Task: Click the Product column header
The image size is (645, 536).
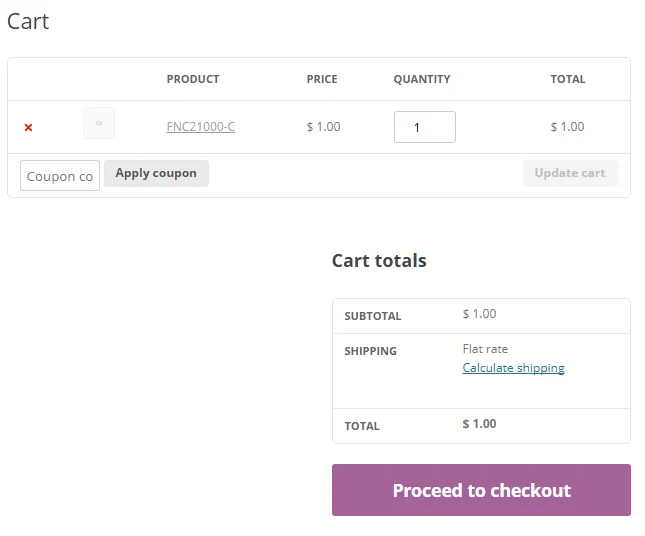Action: pyautogui.click(x=193, y=79)
